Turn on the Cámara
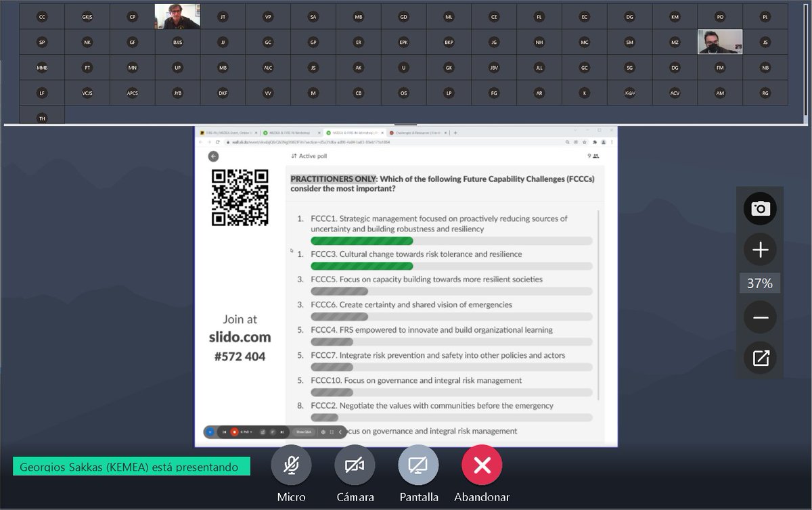The height and width of the screenshot is (510, 812). [x=355, y=465]
